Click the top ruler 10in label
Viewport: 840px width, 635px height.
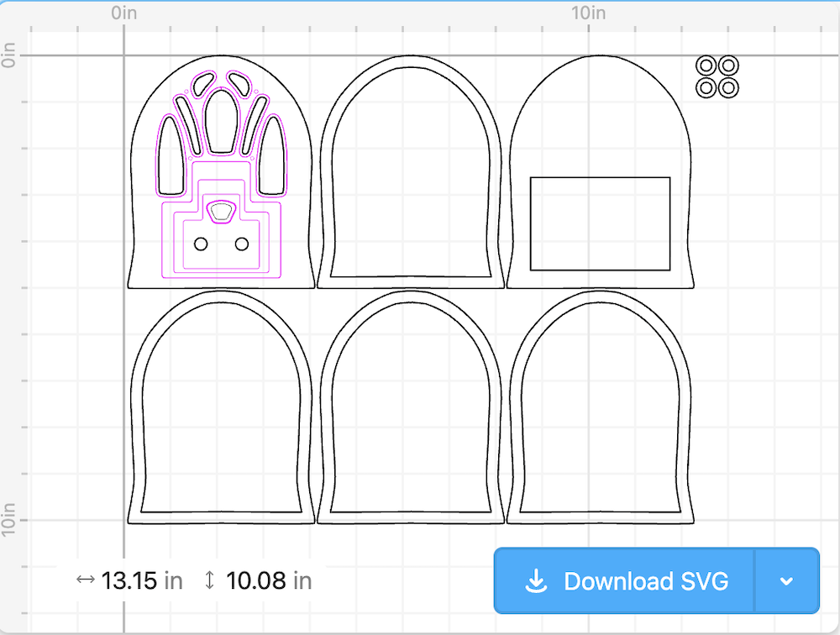pyautogui.click(x=588, y=13)
